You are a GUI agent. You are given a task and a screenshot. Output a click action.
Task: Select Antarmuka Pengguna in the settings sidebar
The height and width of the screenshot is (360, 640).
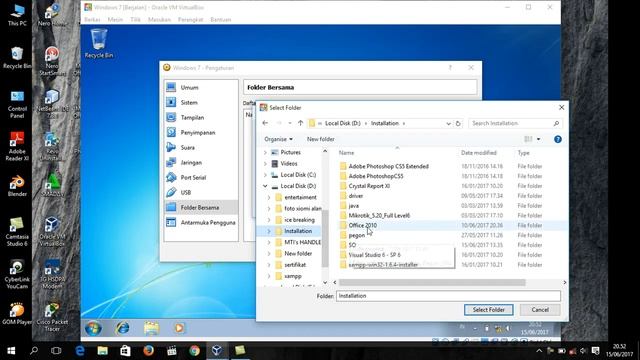pyautogui.click(x=201, y=222)
